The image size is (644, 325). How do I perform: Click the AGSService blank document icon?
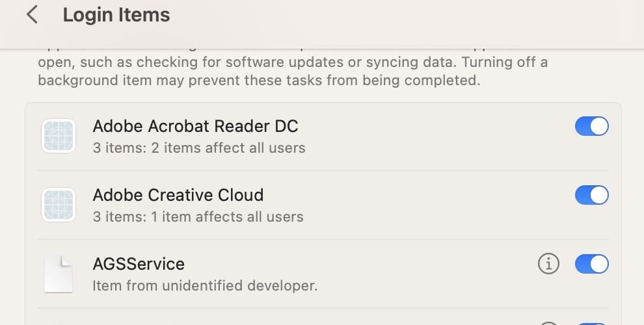(59, 274)
